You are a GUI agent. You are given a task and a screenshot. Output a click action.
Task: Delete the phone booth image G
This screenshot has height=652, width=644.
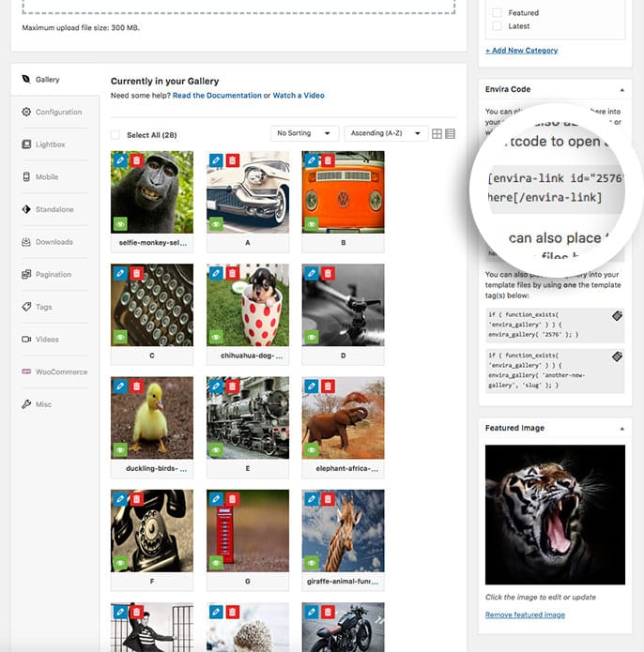[x=233, y=498]
